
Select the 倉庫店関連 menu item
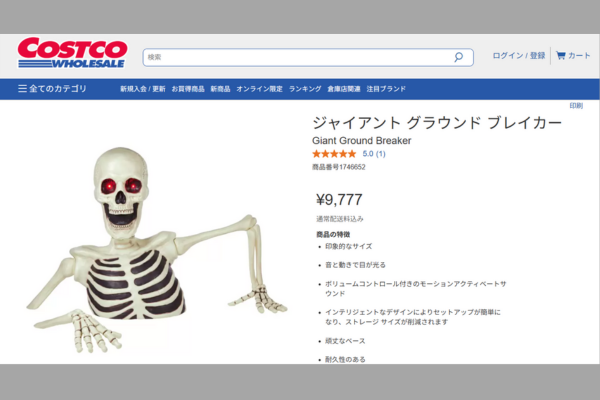click(344, 89)
